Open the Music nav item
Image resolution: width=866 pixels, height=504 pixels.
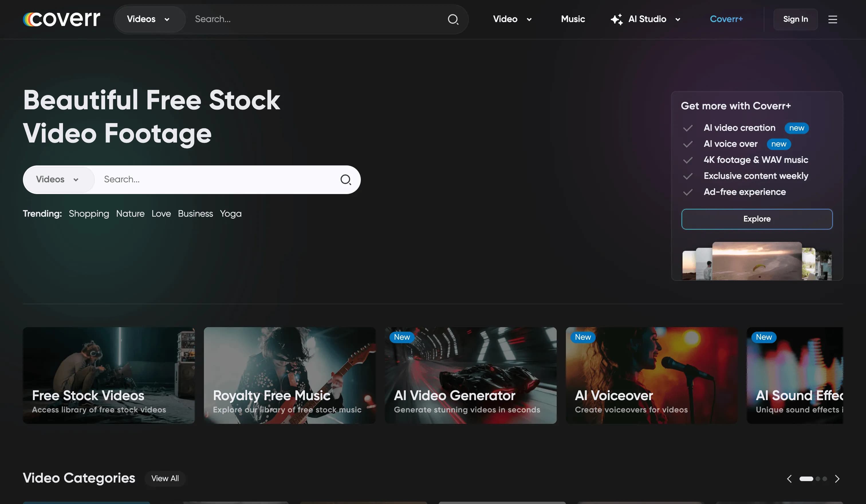pos(573,19)
